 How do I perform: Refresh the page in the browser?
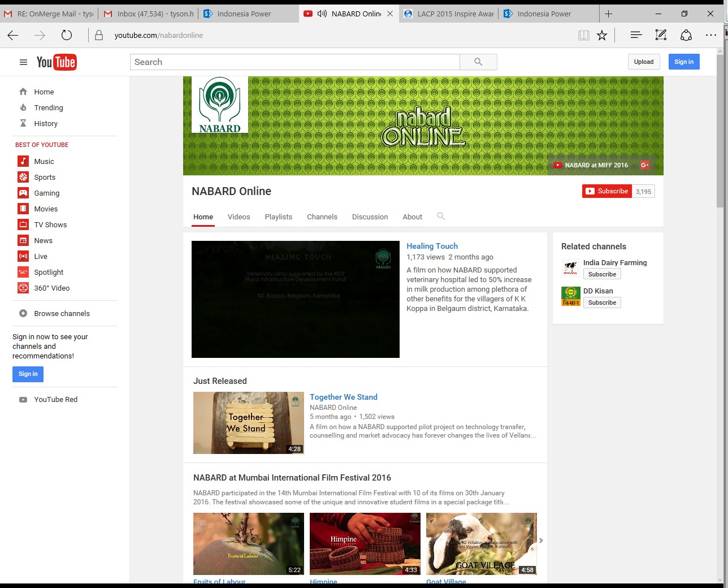pos(67,35)
